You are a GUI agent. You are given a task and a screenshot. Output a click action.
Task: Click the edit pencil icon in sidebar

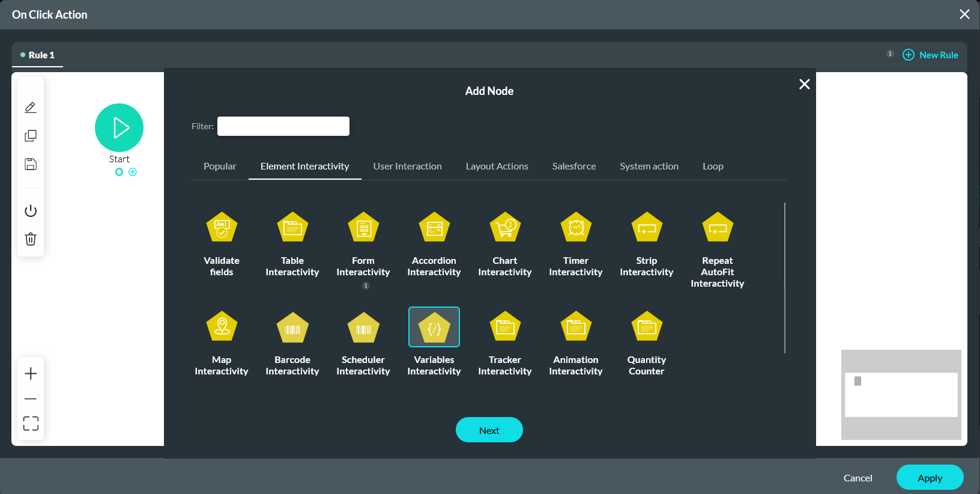31,108
